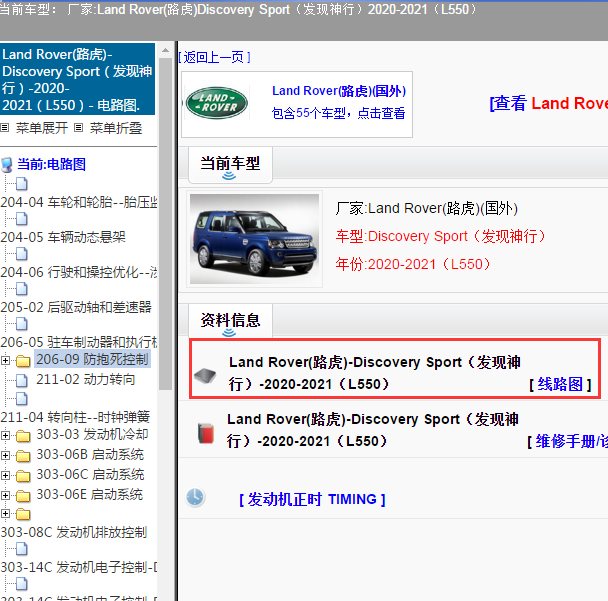Select the 资料信息 tab

pyautogui.click(x=230, y=321)
